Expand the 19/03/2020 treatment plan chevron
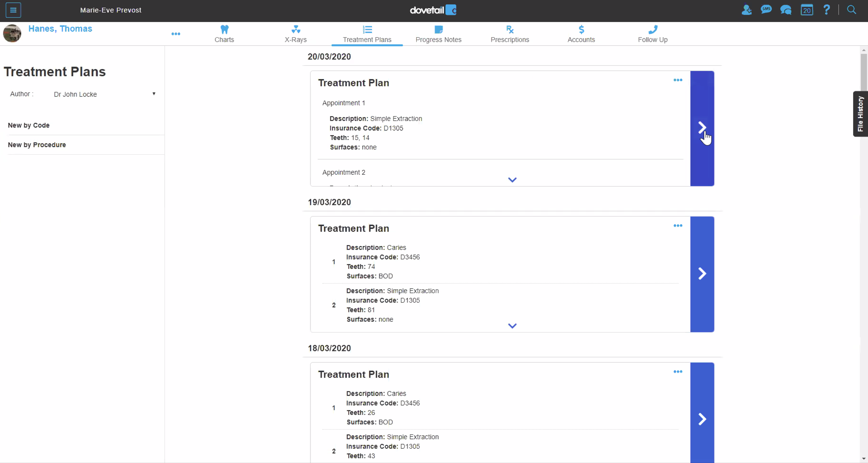 [512, 326]
